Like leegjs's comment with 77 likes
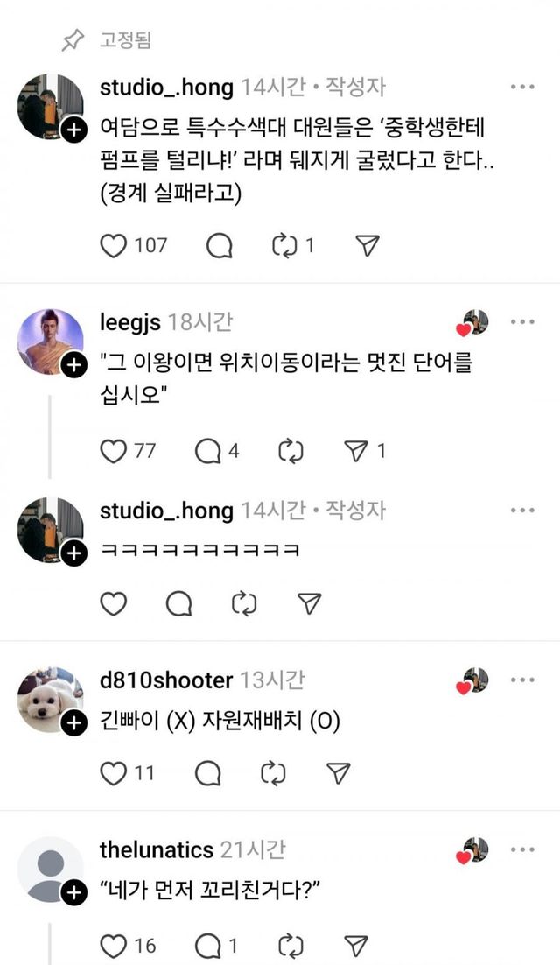Screen dimensions: 560x965 (114, 451)
